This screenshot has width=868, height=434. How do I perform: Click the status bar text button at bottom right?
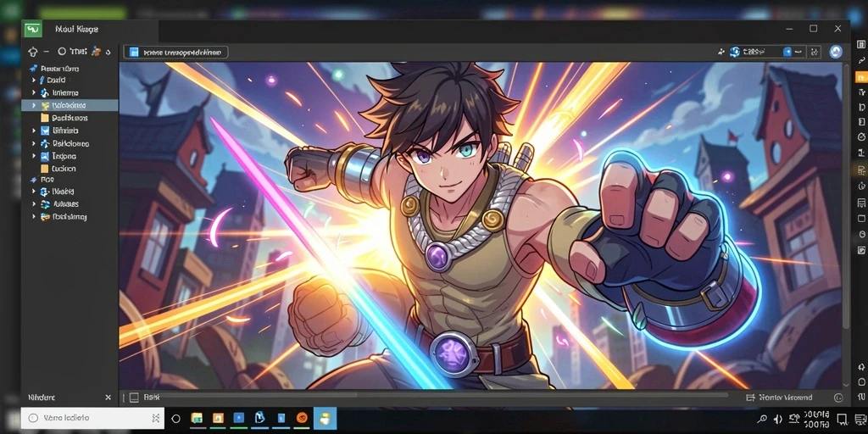pyautogui.click(x=780, y=398)
